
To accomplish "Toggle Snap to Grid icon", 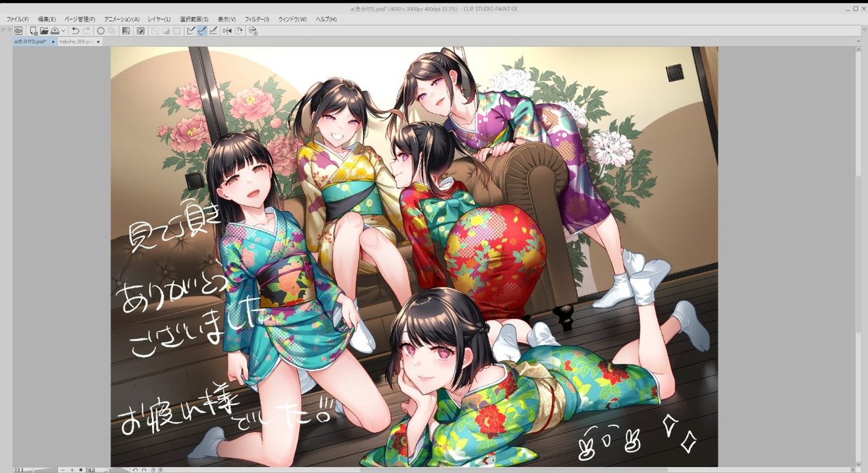I will 213,31.
